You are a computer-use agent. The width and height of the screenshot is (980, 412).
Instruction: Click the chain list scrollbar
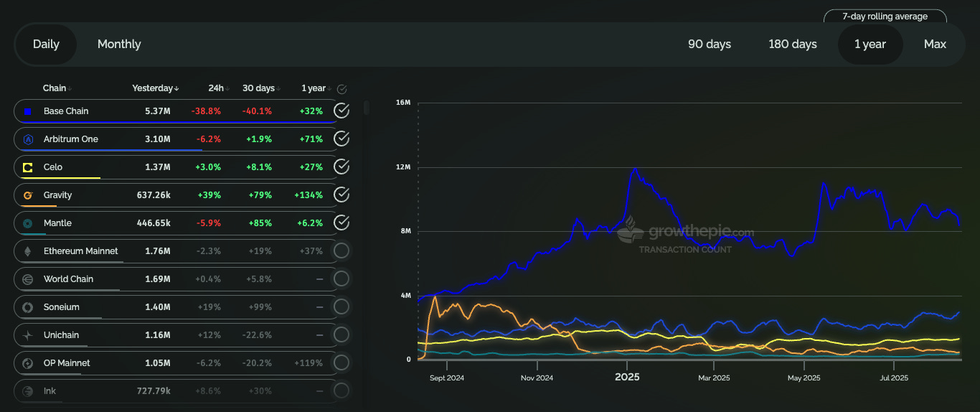point(367,108)
